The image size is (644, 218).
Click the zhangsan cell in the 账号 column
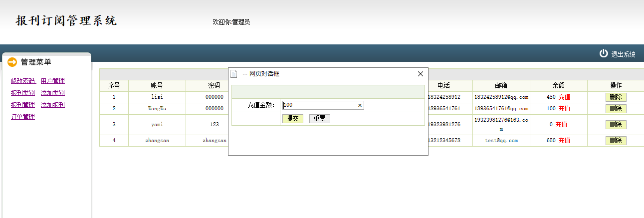(x=157, y=141)
